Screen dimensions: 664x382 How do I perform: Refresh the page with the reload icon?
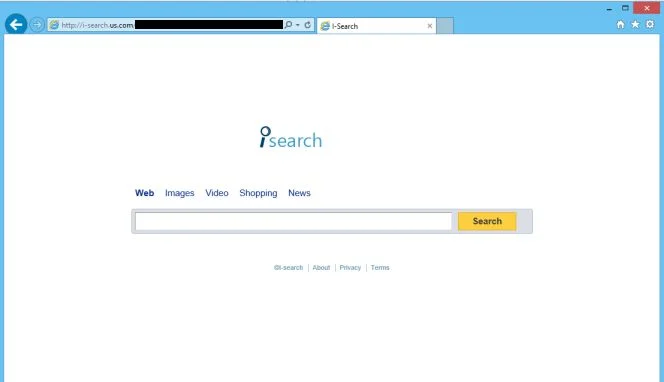tap(308, 25)
